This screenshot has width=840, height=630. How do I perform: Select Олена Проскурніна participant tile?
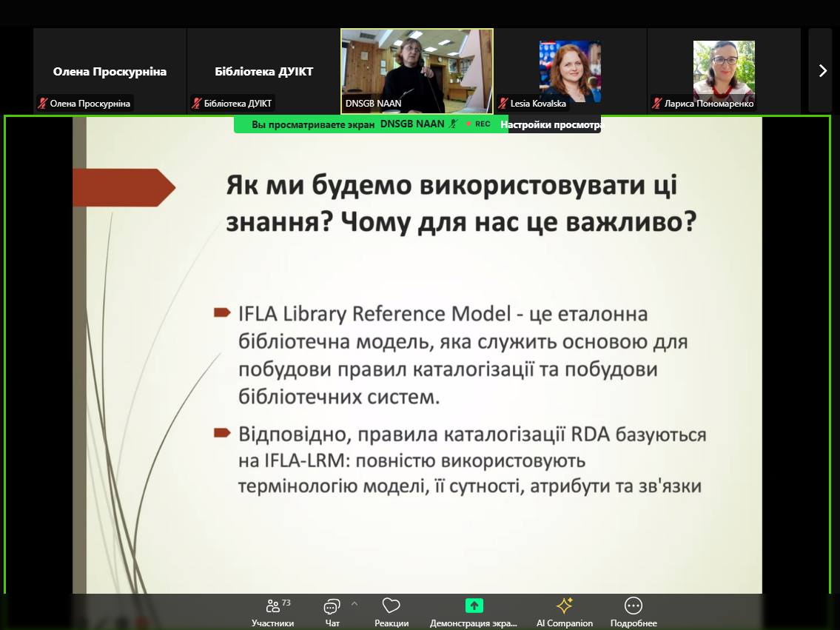pyautogui.click(x=110, y=71)
